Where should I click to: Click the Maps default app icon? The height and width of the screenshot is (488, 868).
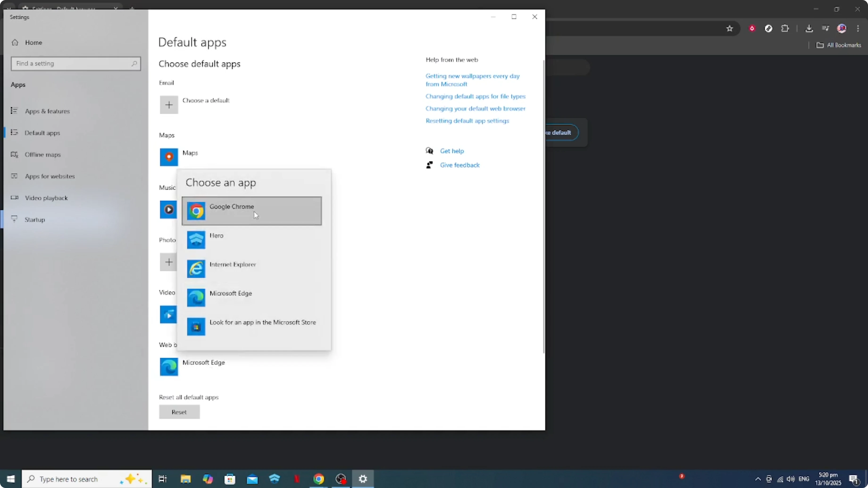coord(169,157)
